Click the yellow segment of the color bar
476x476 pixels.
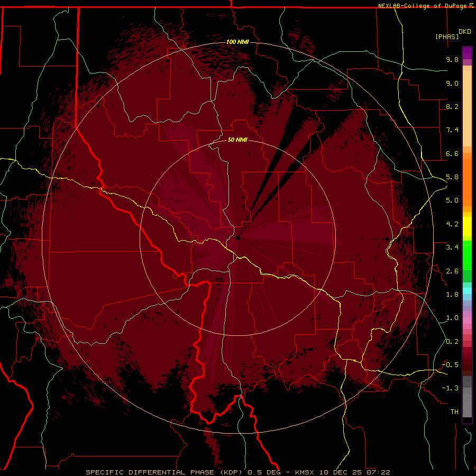(467, 226)
